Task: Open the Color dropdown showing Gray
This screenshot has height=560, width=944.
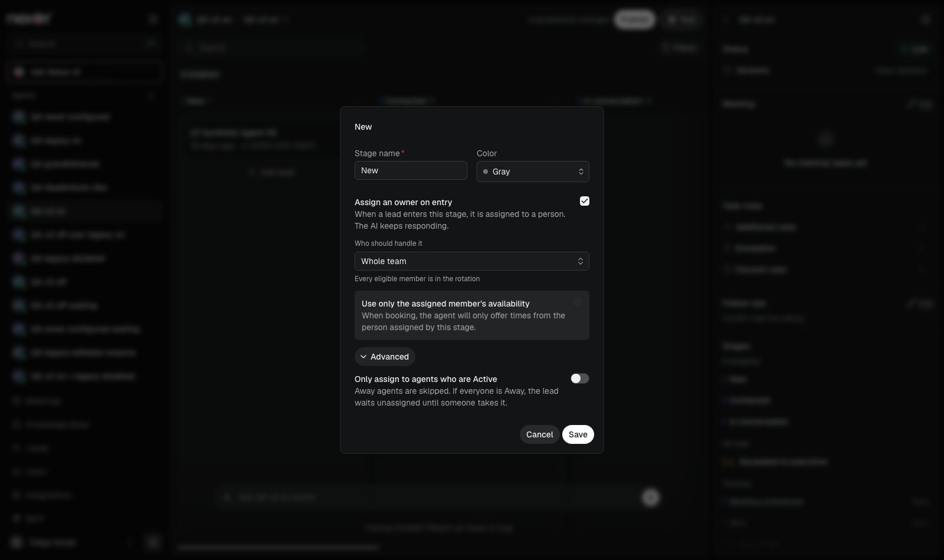Action: pyautogui.click(x=533, y=172)
